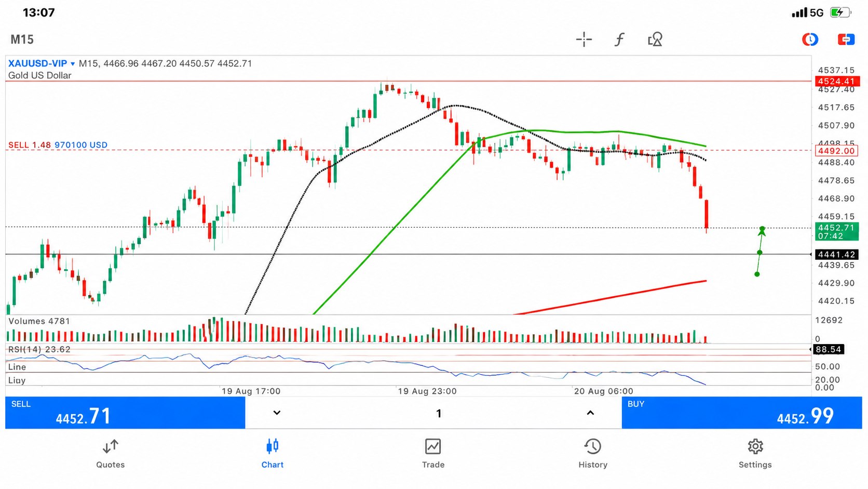Change the M15 timeframe
This screenshot has width=868, height=489.
point(22,39)
